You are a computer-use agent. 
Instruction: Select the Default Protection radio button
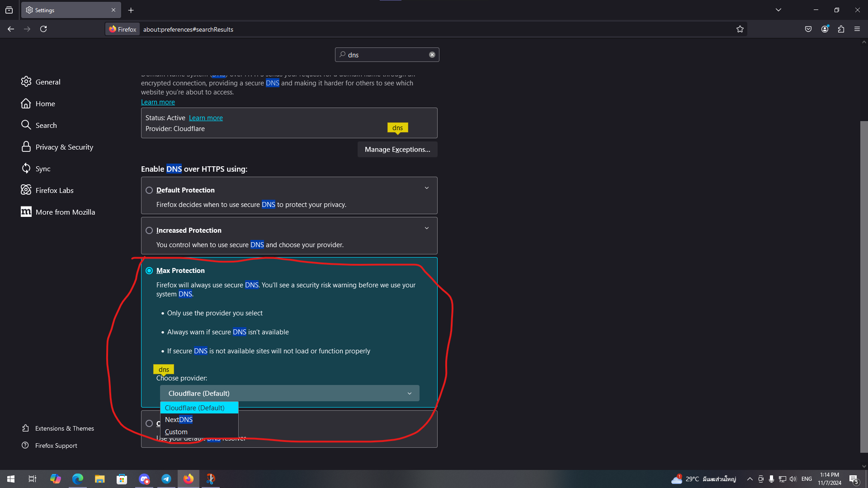click(149, 190)
